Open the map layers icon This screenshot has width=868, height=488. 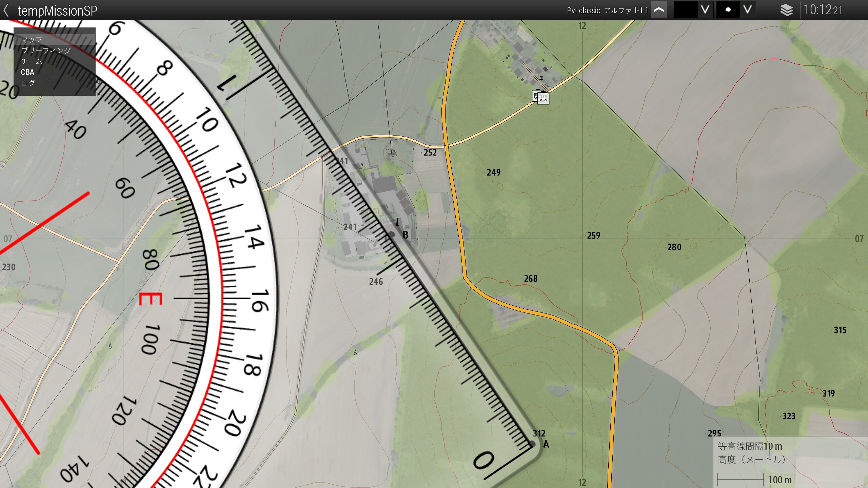point(786,10)
